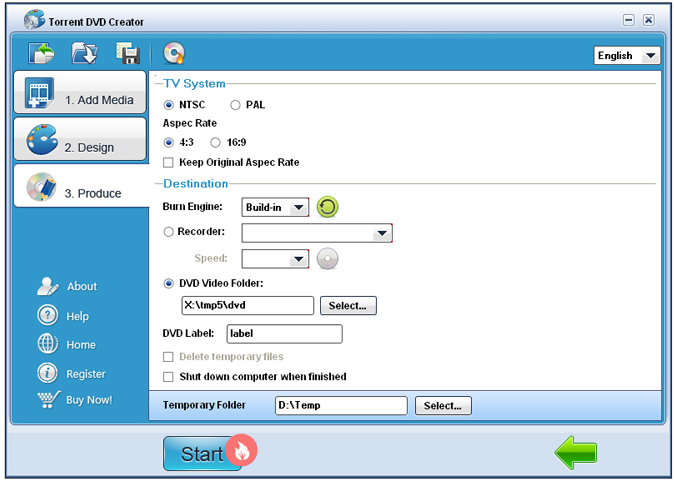
Task: Click the Buy Now shopping cart icon
Action: pos(49,400)
